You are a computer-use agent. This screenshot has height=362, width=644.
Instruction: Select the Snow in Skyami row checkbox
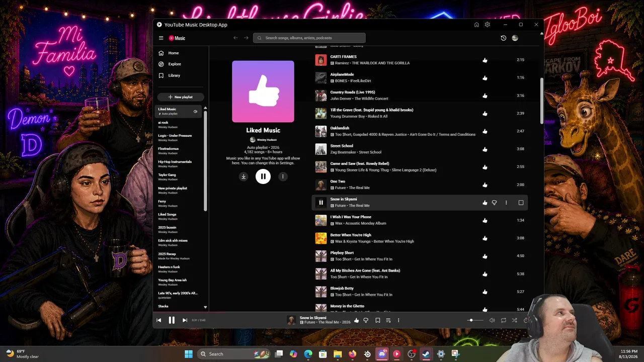point(521,203)
